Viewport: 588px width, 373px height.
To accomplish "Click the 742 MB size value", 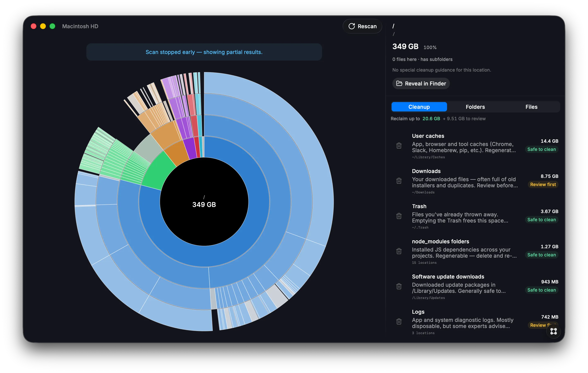I will pos(549,317).
